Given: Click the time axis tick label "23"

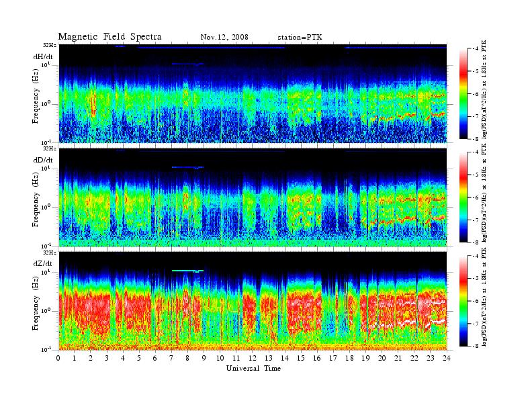Looking at the screenshot, I should [x=431, y=358].
